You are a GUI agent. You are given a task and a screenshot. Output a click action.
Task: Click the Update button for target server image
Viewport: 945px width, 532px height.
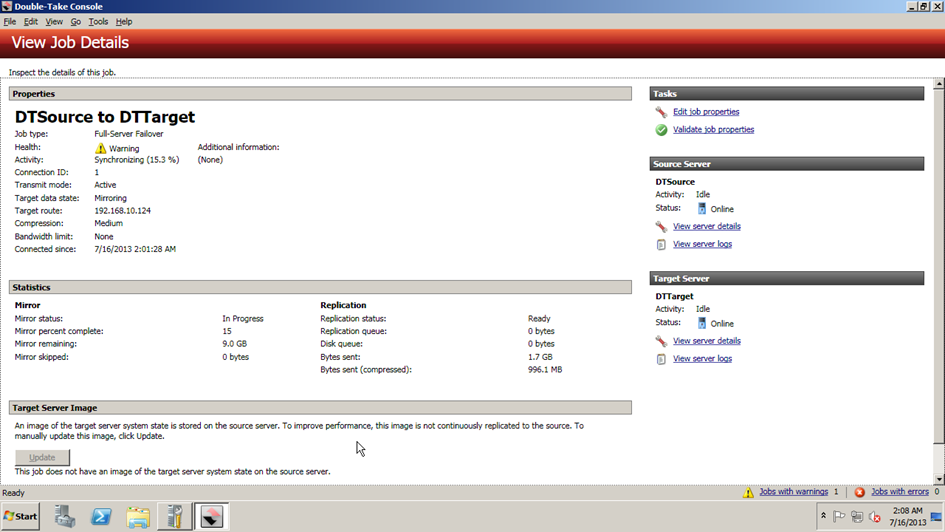click(x=42, y=457)
